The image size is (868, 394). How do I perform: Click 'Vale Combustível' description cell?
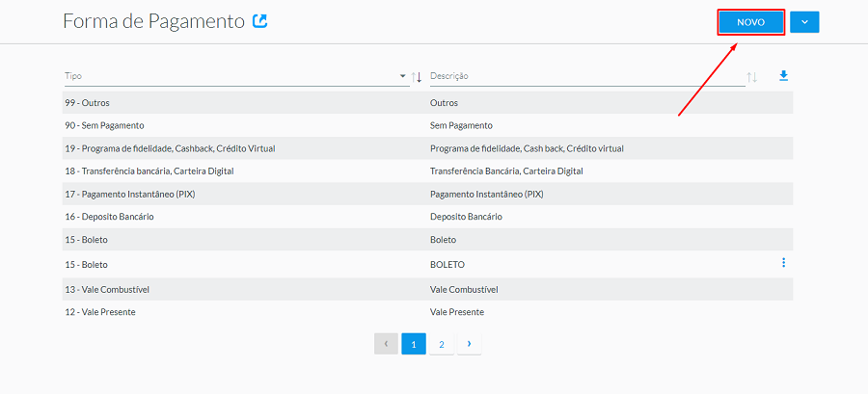(464, 289)
